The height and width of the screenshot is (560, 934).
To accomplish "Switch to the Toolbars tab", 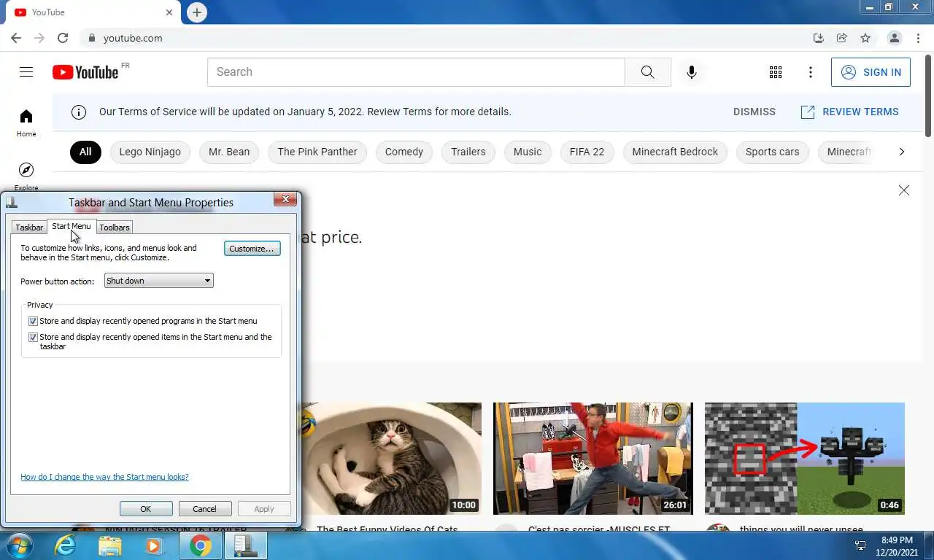I will point(115,227).
